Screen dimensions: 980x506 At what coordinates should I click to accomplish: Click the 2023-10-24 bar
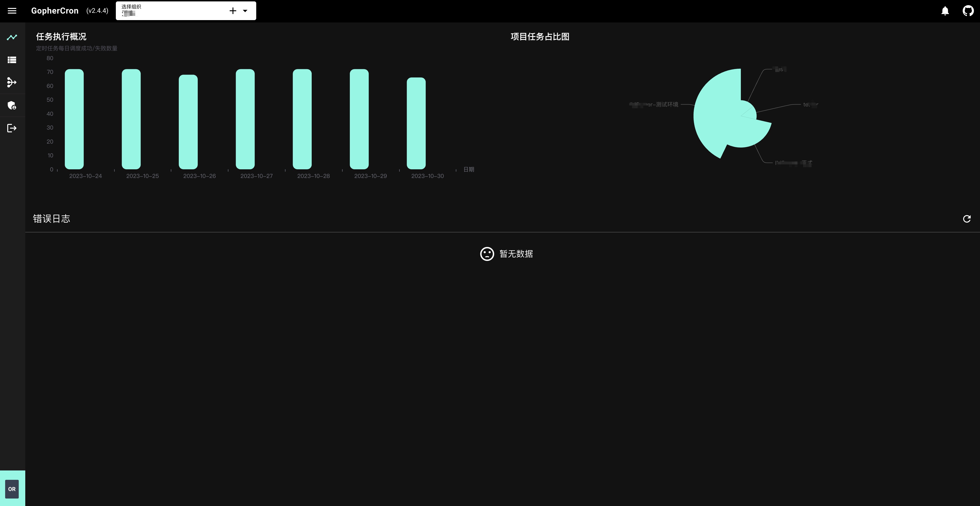74,119
